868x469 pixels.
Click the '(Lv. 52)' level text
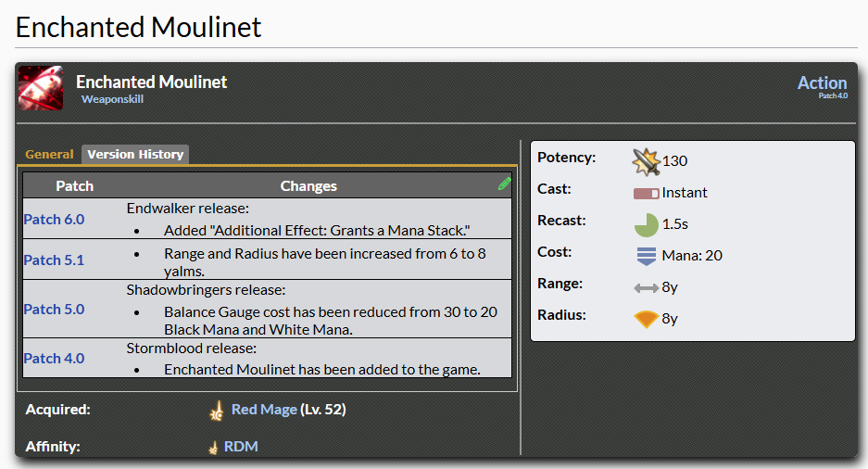coord(322,409)
